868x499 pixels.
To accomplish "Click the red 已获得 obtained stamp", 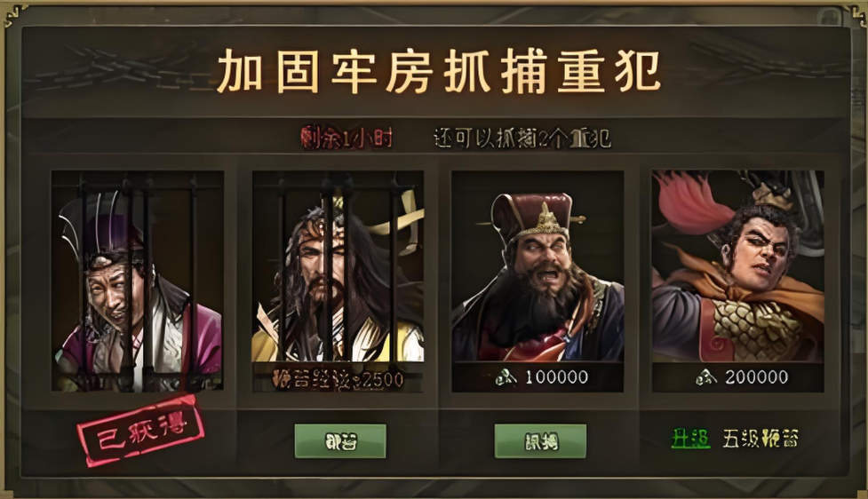I will pos(141,430).
